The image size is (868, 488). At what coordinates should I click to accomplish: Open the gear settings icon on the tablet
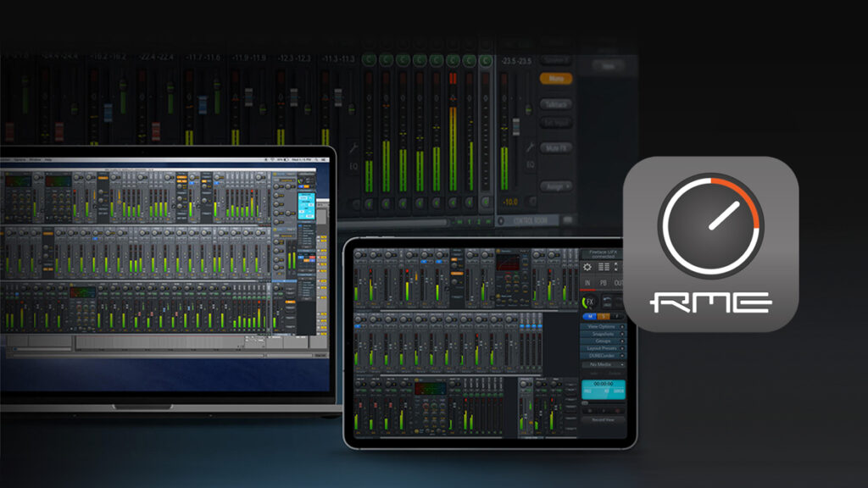click(x=588, y=266)
